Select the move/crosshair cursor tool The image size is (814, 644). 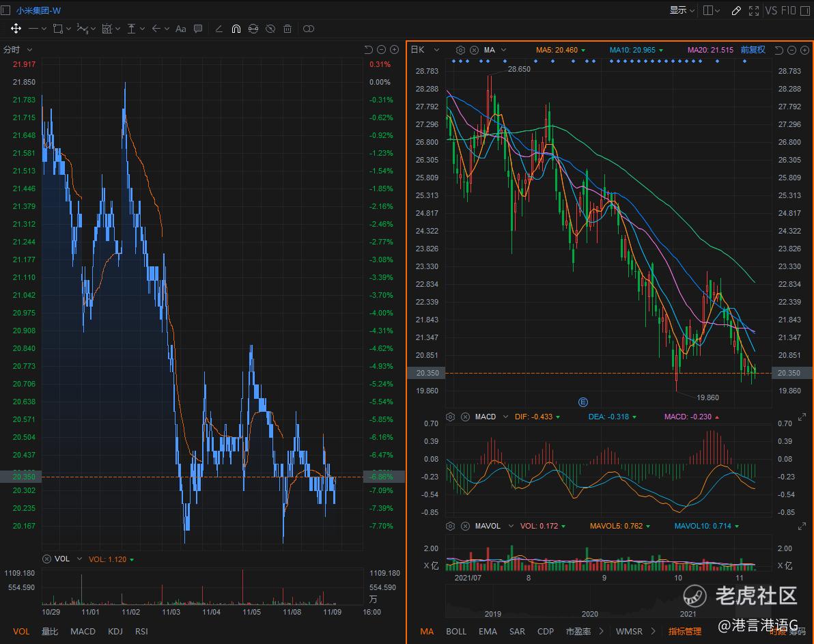15,29
